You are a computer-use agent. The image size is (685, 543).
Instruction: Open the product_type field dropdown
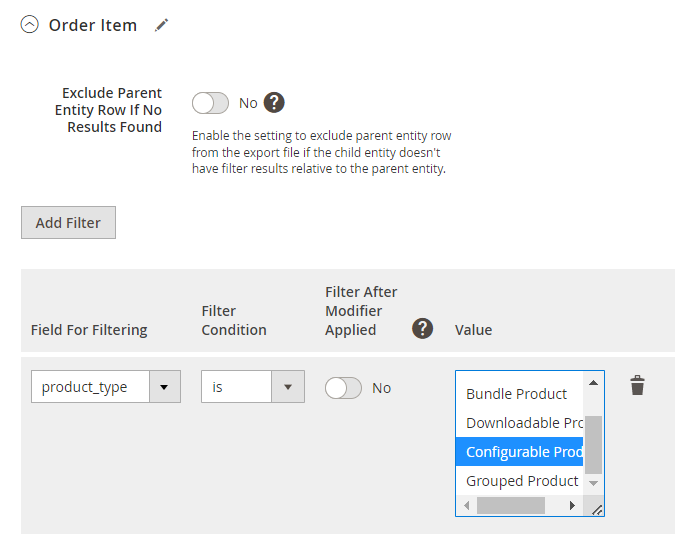[x=106, y=387]
